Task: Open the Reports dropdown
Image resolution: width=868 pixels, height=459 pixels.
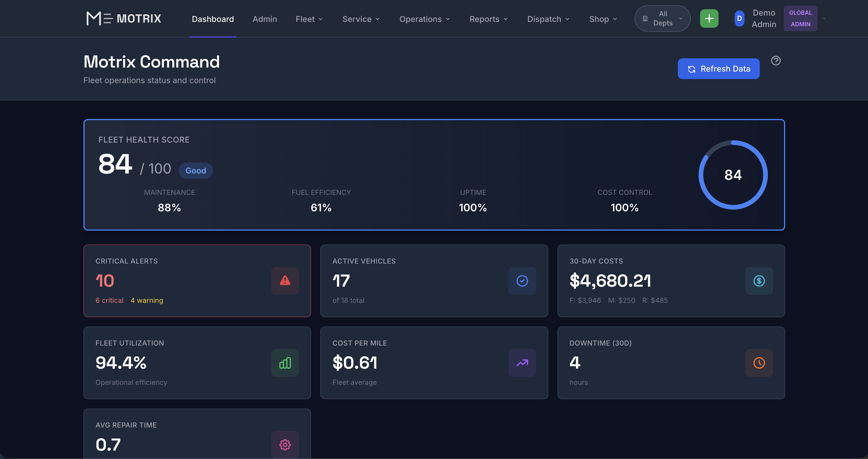Action: 488,19
